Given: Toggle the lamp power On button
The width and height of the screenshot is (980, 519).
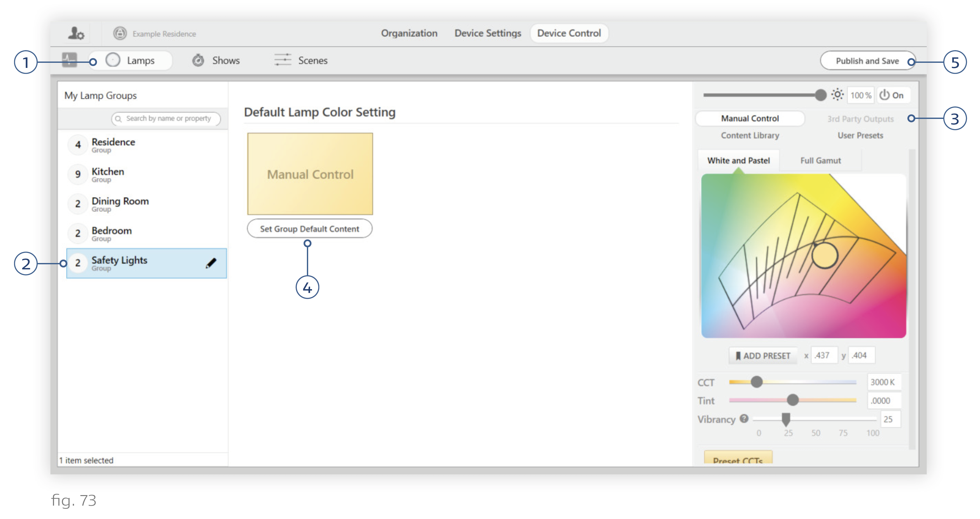Looking at the screenshot, I should [893, 95].
